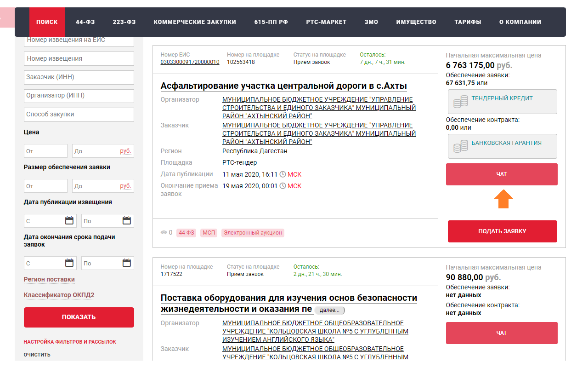Open the О компании menu

[520, 22]
